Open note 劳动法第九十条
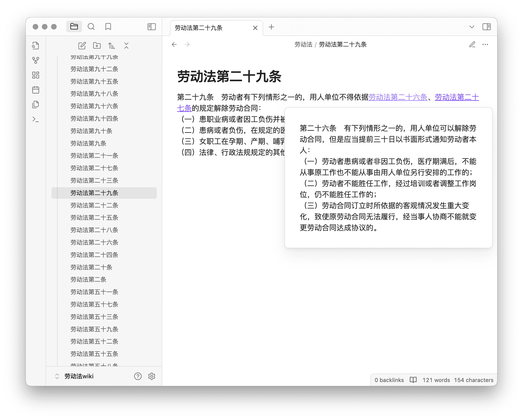Screen dimensions: 523x420 (x=104, y=131)
